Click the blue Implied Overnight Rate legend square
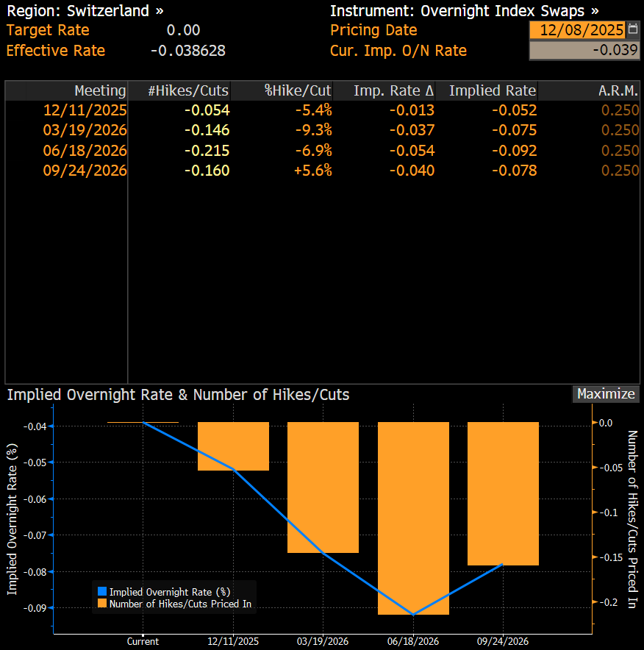The height and width of the screenshot is (650, 644). pyautogui.click(x=101, y=591)
